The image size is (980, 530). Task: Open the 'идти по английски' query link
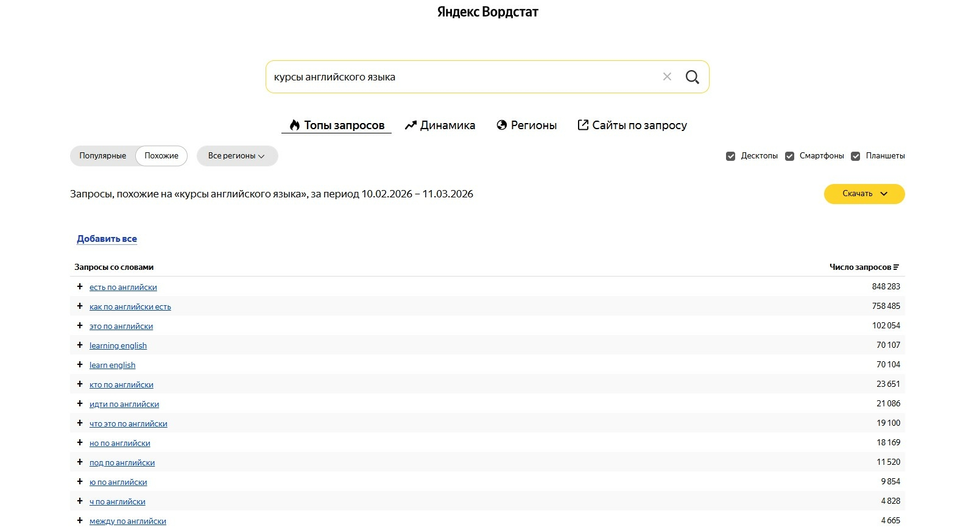124,404
